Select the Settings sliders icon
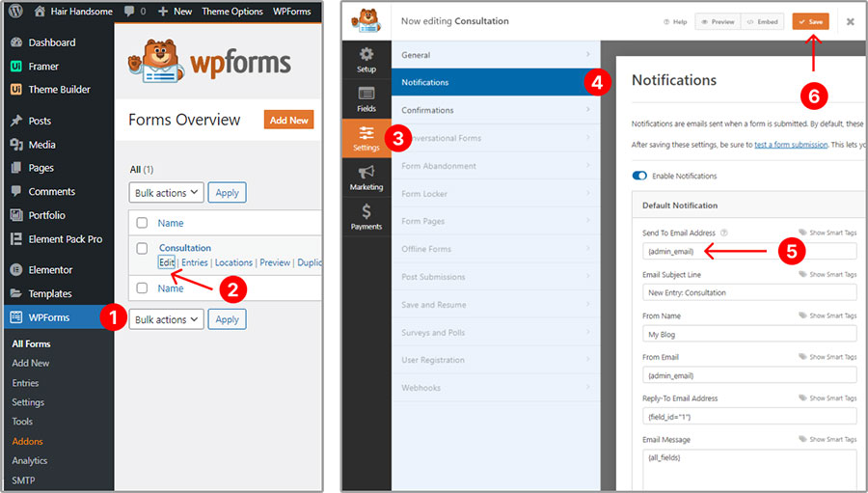The height and width of the screenshot is (493, 868). [366, 134]
